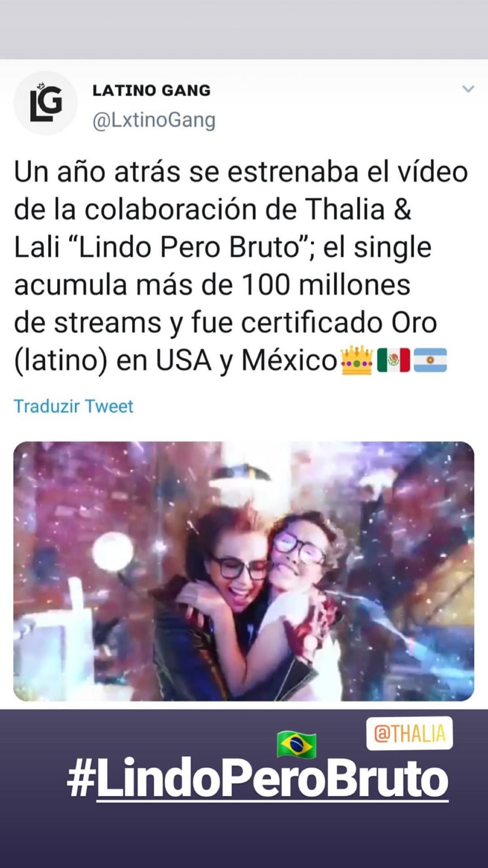The height and width of the screenshot is (868, 488).
Task: Click the Traduzir Tweet link
Action: [73, 406]
